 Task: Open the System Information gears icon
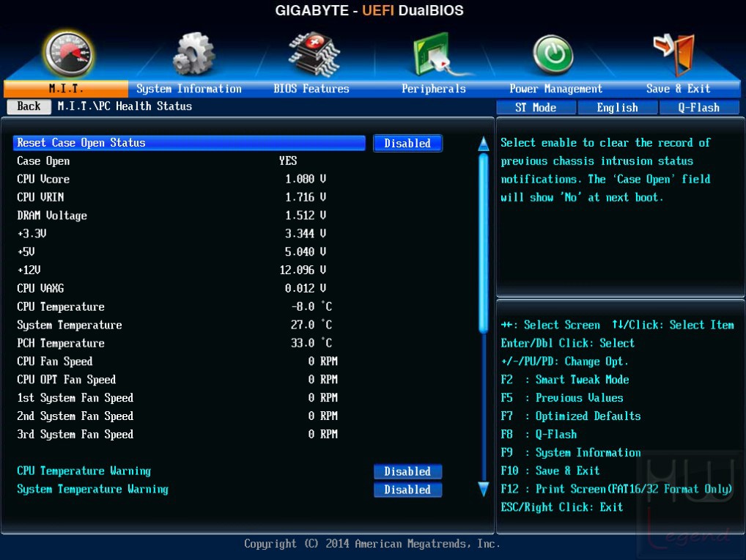point(193,54)
